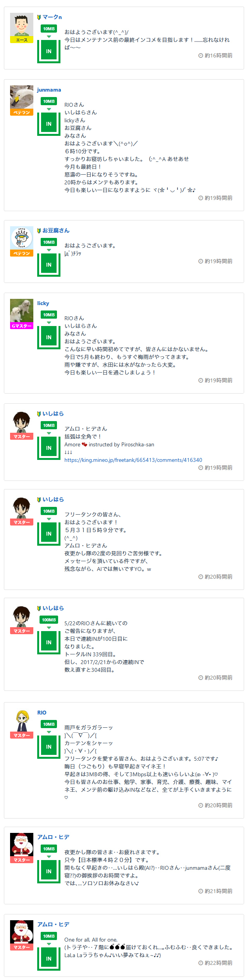Click the 100MB badge on いしはら's post

point(49,620)
